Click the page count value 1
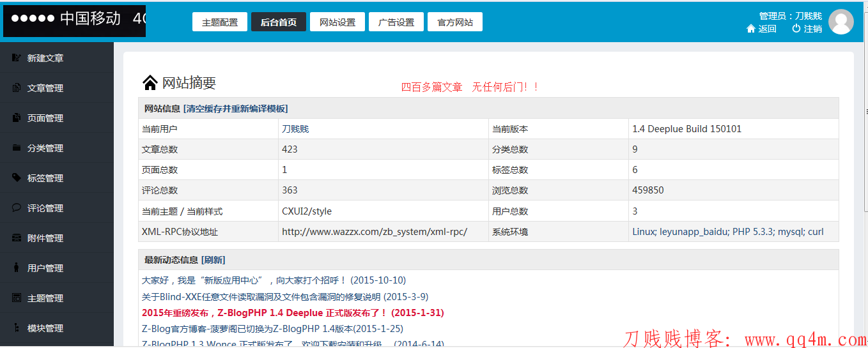Image resolution: width=868 pixels, height=348 pixels. 284,170
